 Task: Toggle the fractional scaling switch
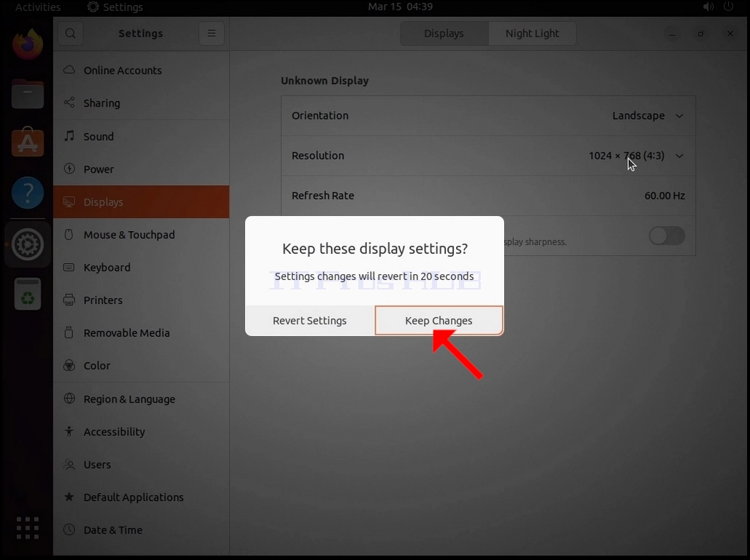tap(667, 236)
